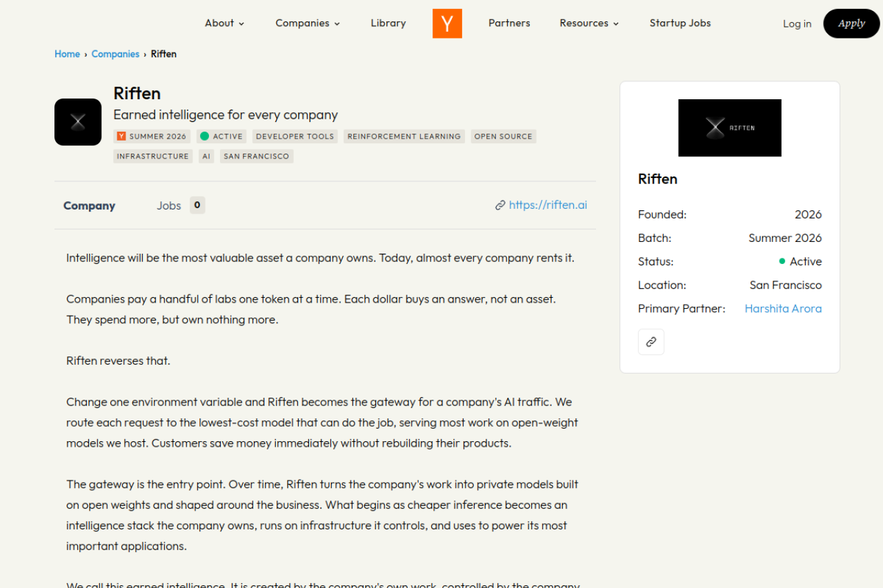The height and width of the screenshot is (588, 883).
Task: Click the Riften breadcrumb current page
Action: click(163, 54)
